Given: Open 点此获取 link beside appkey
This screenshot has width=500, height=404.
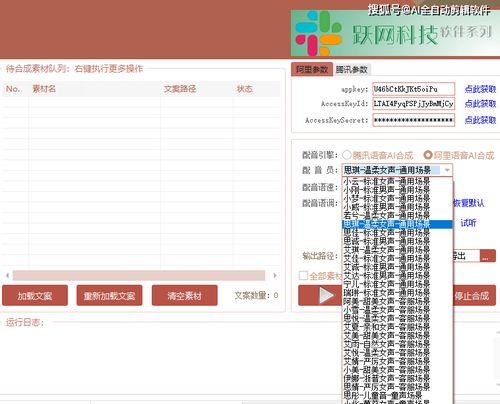Looking at the screenshot, I should tap(480, 89).
